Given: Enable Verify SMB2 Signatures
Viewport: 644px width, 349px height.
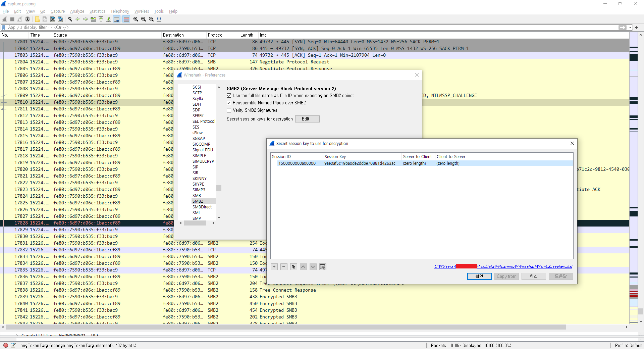Looking at the screenshot, I should point(229,110).
